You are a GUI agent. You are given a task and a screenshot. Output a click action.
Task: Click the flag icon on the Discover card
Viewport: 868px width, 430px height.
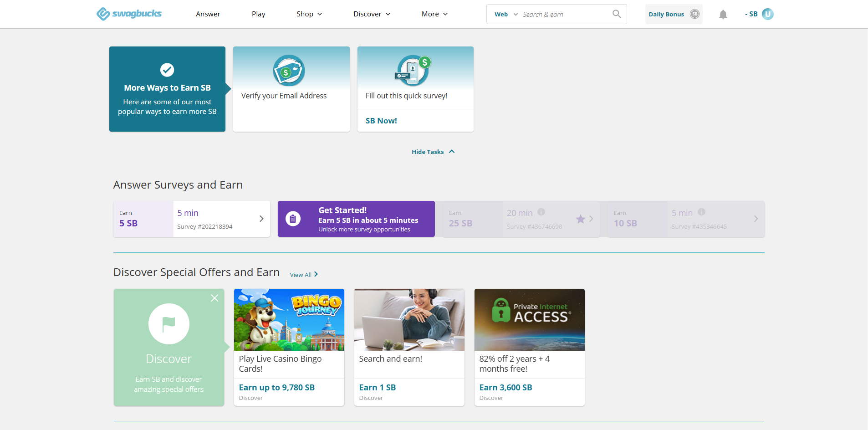(168, 324)
